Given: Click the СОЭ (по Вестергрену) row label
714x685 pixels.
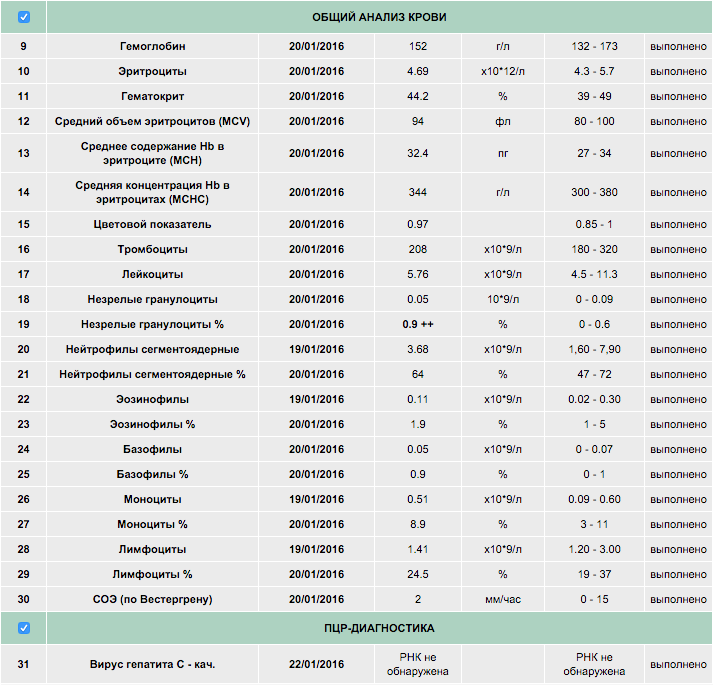Looking at the screenshot, I should 153,599.
